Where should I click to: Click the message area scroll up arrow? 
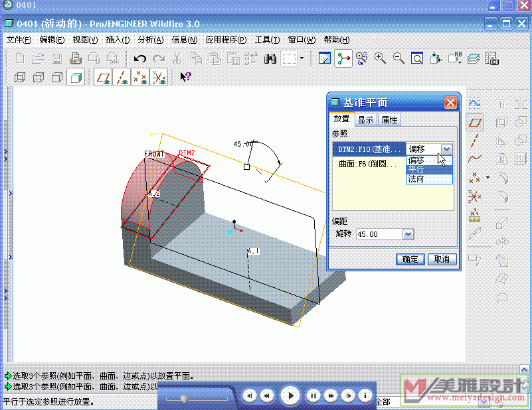(524, 369)
